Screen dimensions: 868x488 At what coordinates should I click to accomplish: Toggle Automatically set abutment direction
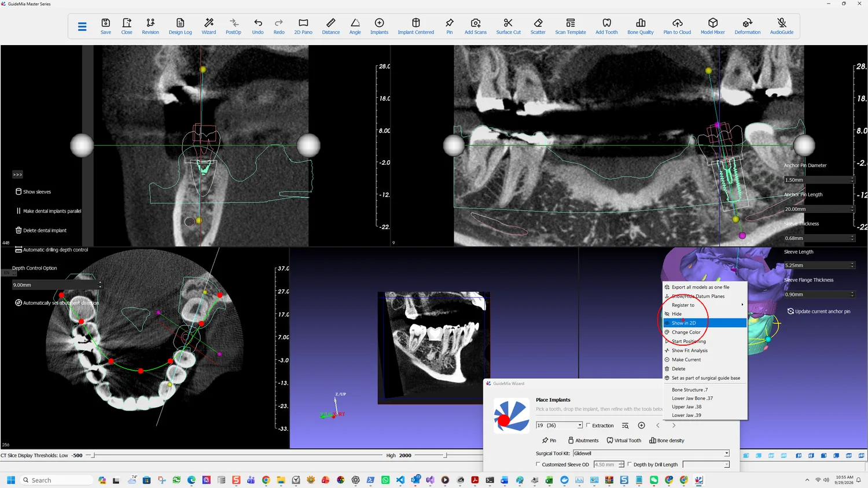[57, 303]
